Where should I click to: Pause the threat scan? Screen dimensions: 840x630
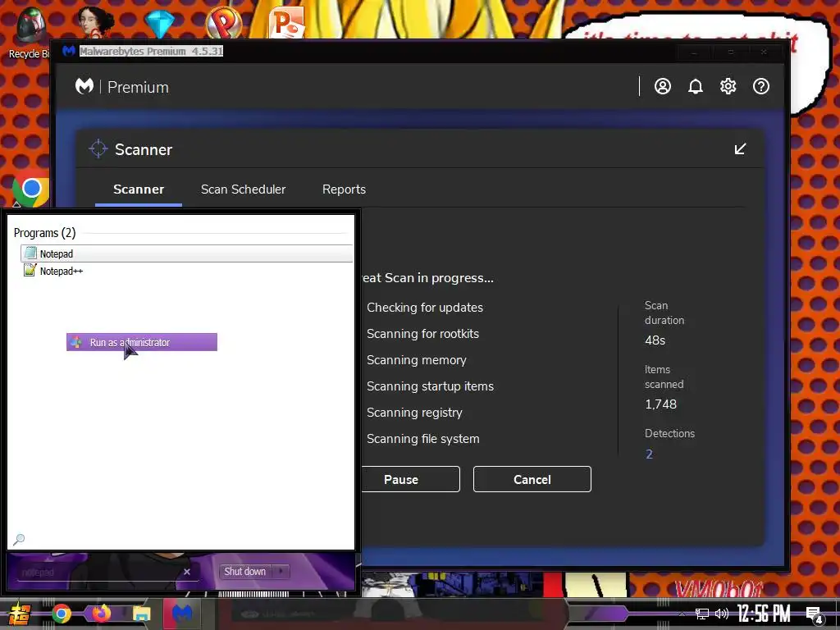click(407, 479)
